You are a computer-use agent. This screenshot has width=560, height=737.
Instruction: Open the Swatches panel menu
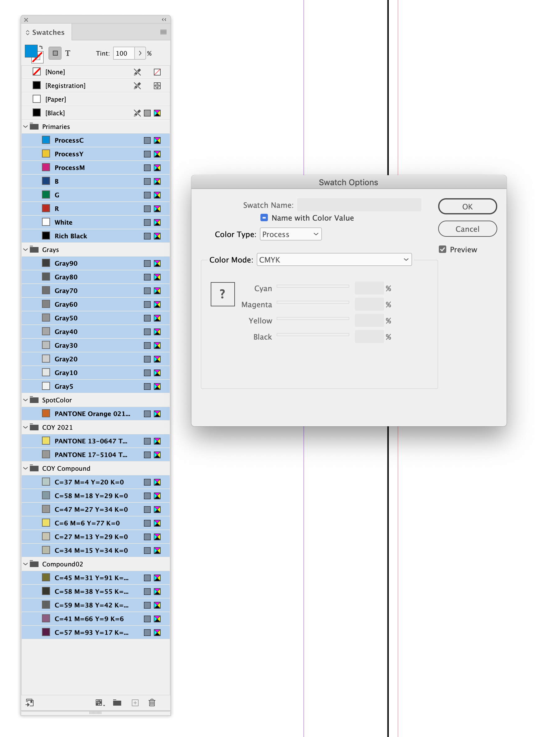pyautogui.click(x=163, y=32)
